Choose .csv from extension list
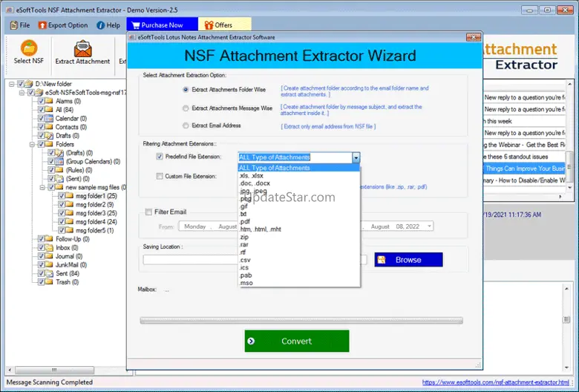This screenshot has width=579, height=392. point(299,260)
